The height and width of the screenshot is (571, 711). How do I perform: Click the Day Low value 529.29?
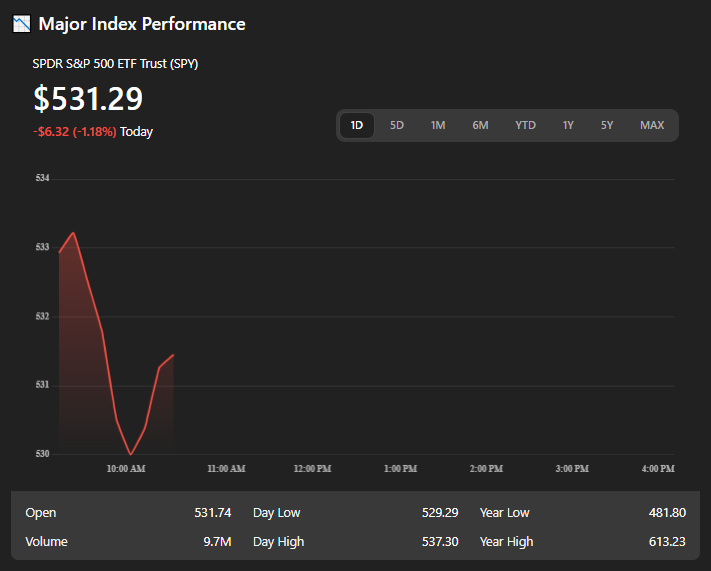[x=440, y=512]
